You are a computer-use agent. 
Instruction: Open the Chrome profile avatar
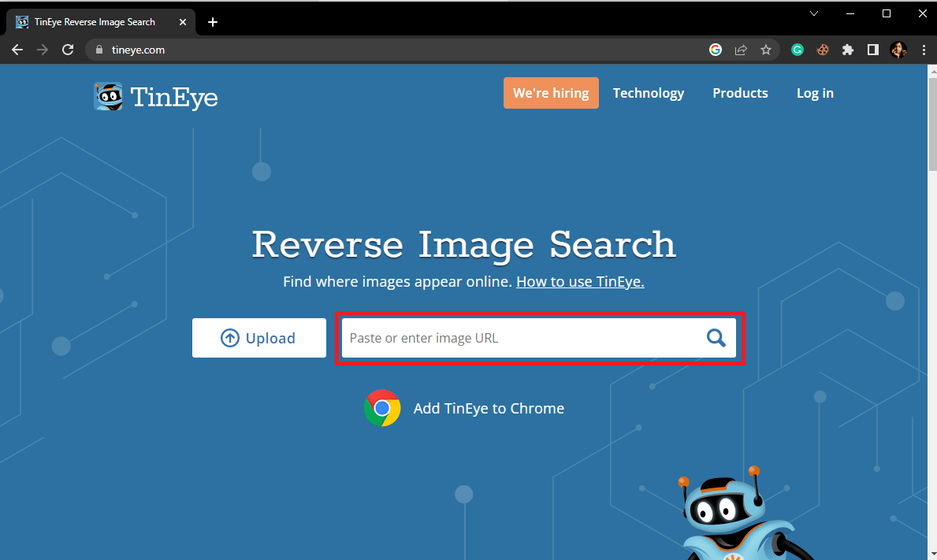(x=898, y=50)
